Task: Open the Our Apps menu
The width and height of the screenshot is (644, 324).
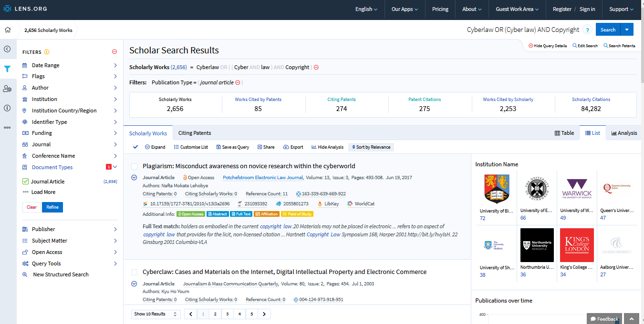Action: coord(405,9)
